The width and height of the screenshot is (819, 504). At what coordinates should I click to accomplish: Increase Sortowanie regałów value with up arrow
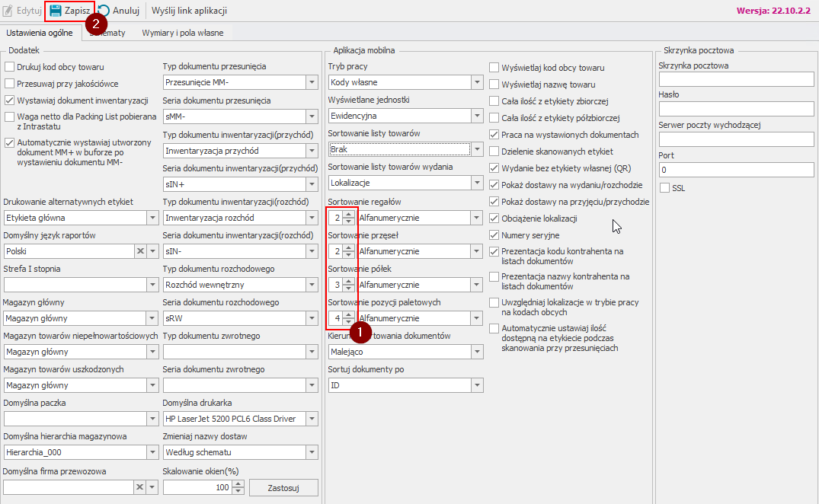[348, 214]
